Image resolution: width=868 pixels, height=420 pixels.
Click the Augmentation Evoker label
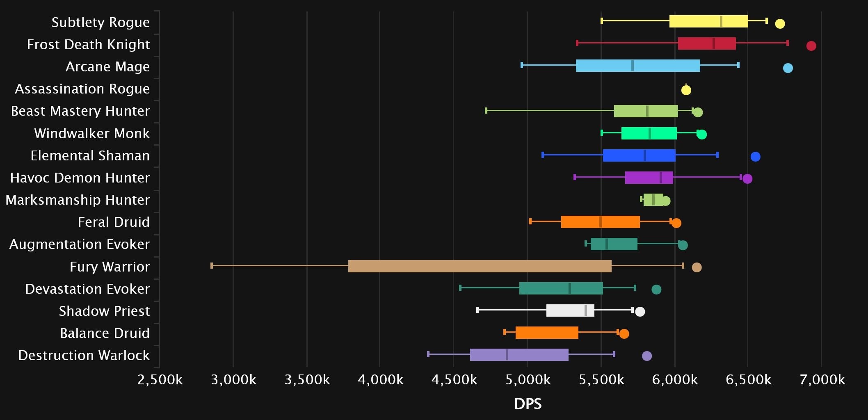click(x=80, y=244)
